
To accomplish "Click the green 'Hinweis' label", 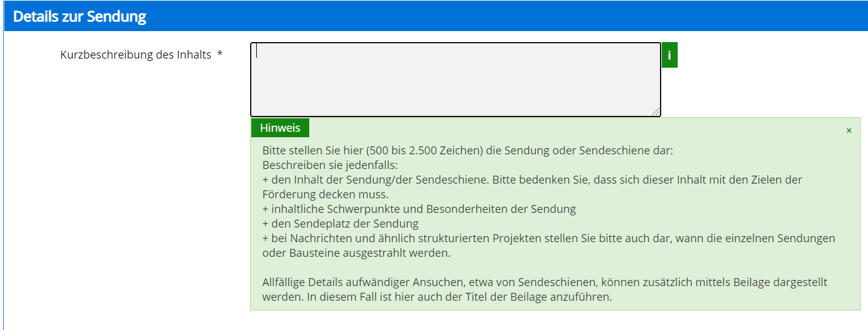I will (280, 128).
